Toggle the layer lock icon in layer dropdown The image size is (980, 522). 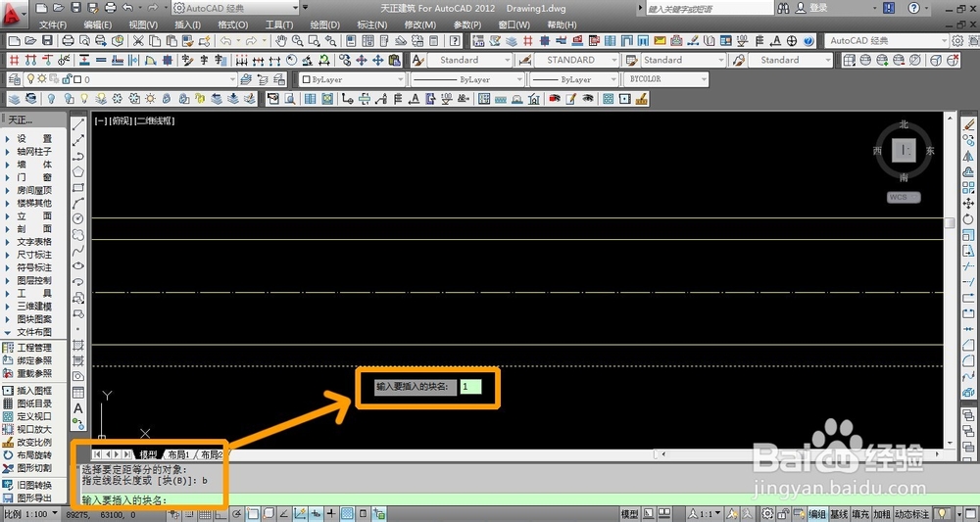(68, 79)
